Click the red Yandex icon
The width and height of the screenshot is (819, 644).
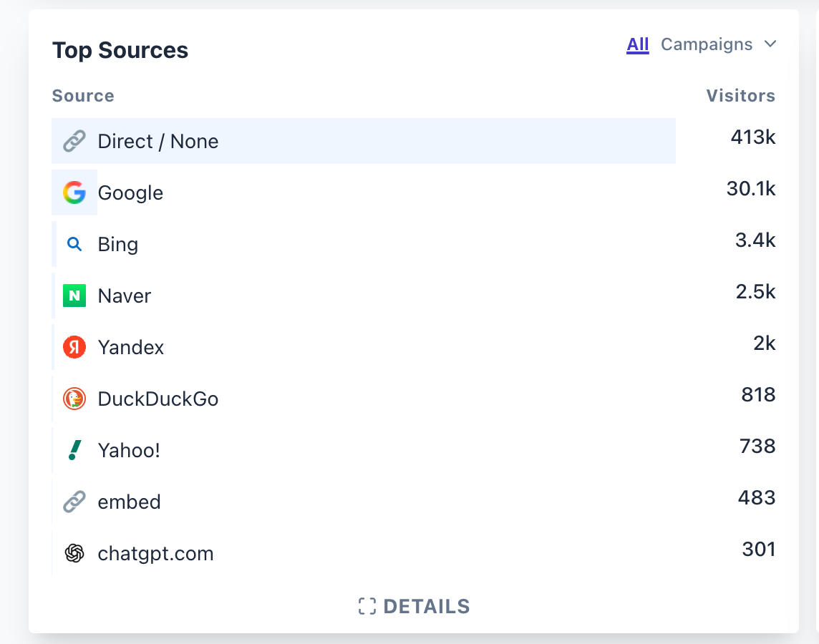click(74, 347)
